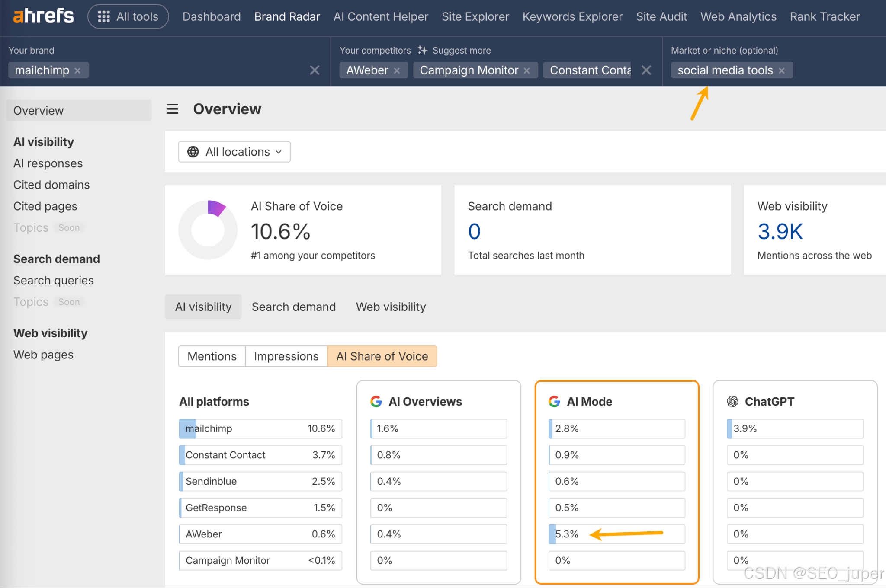Select Overview in the sidebar
886x588 pixels.
79,111
